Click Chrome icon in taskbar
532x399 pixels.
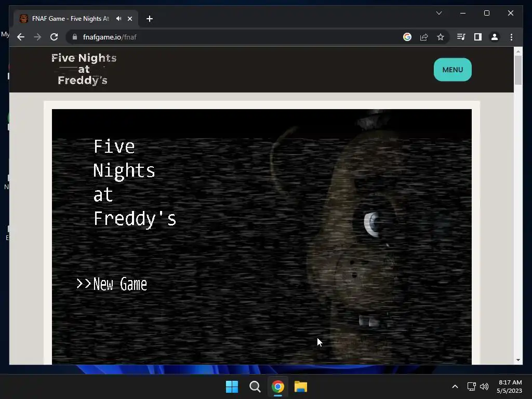pyautogui.click(x=277, y=387)
